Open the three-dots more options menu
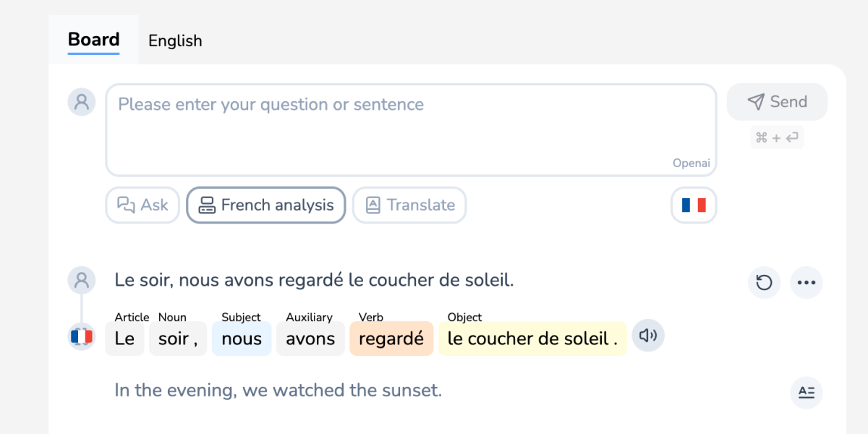This screenshot has width=868, height=434. click(x=806, y=283)
